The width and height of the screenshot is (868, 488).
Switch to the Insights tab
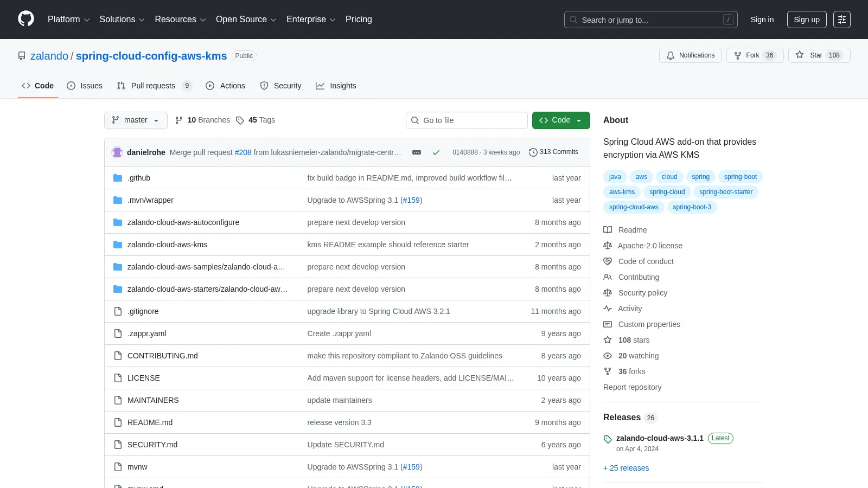click(336, 86)
